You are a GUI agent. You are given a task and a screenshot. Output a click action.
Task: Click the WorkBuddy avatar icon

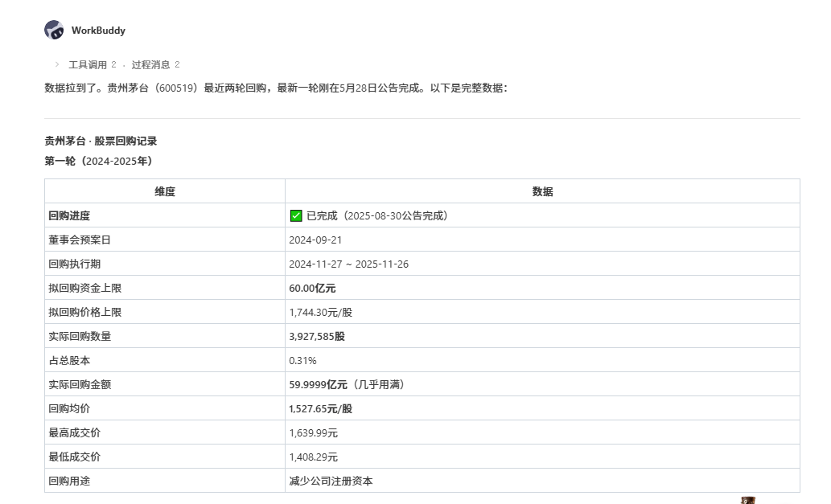tap(54, 31)
